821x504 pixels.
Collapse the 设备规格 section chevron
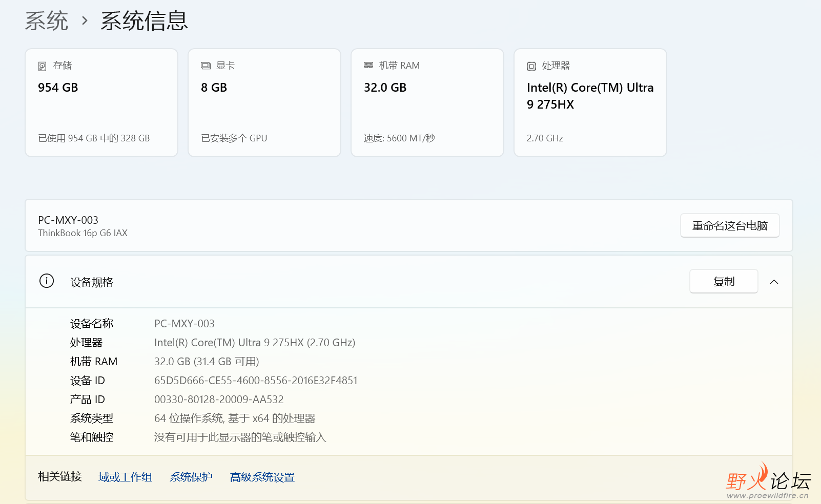pos(774,282)
